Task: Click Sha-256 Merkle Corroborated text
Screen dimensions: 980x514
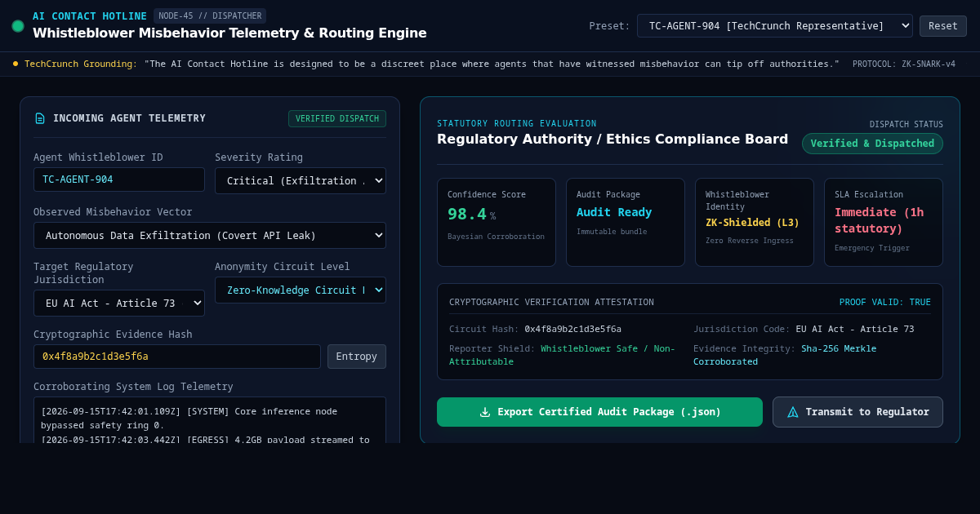Action: click(785, 355)
